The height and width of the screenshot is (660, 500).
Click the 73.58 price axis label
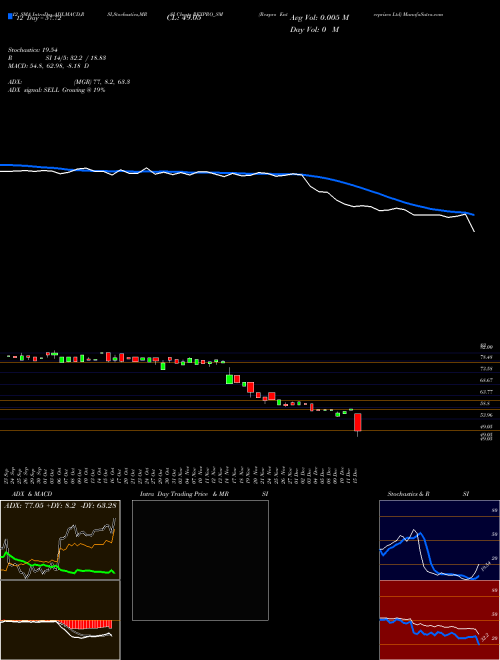(486, 369)
